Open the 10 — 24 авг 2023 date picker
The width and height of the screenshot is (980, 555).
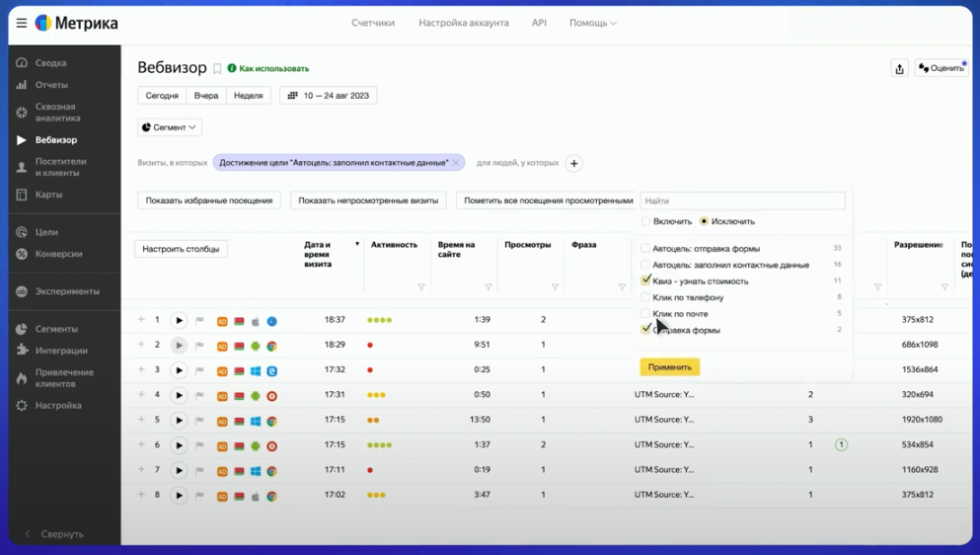328,96
